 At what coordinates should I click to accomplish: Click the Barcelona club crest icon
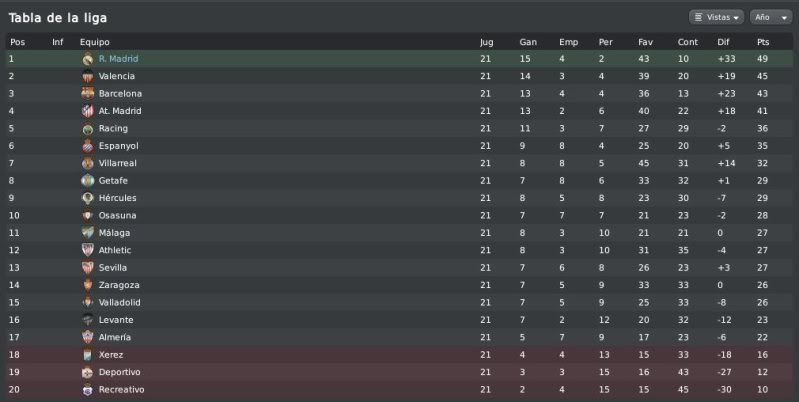pyautogui.click(x=88, y=94)
